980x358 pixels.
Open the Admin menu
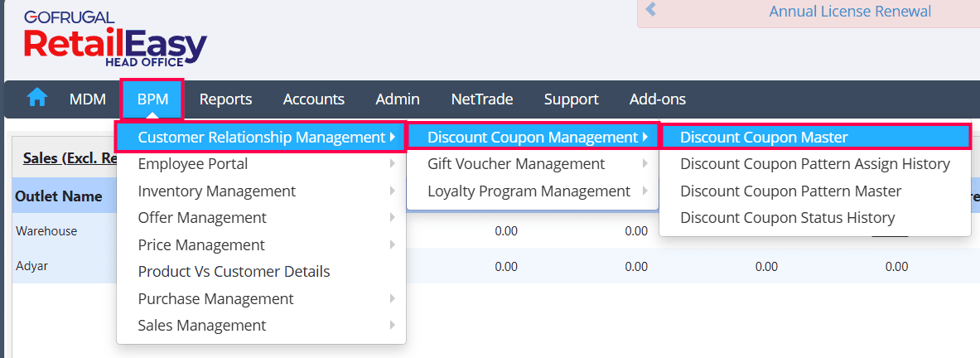click(398, 99)
